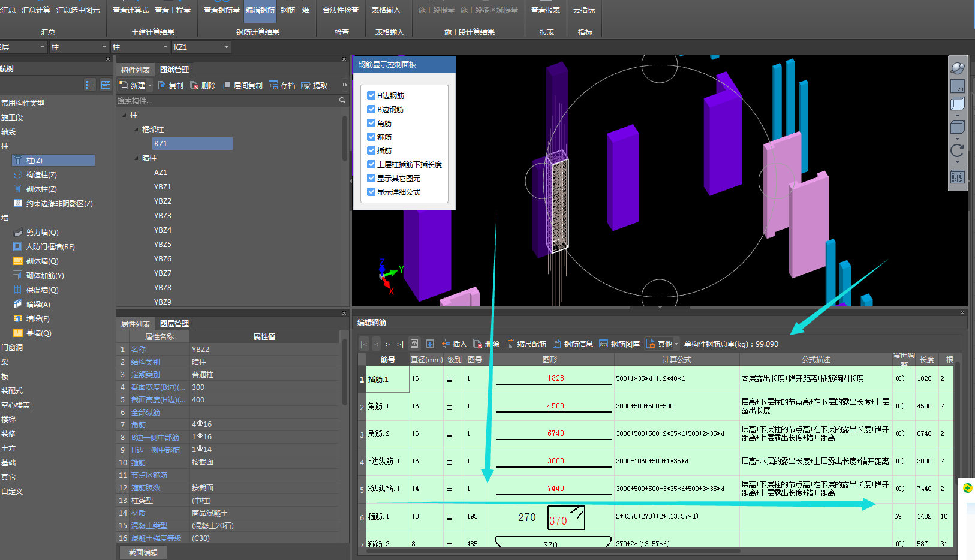The height and width of the screenshot is (560, 975).
Task: Toggle 显示详细公式 checkbox
Action: tap(371, 192)
